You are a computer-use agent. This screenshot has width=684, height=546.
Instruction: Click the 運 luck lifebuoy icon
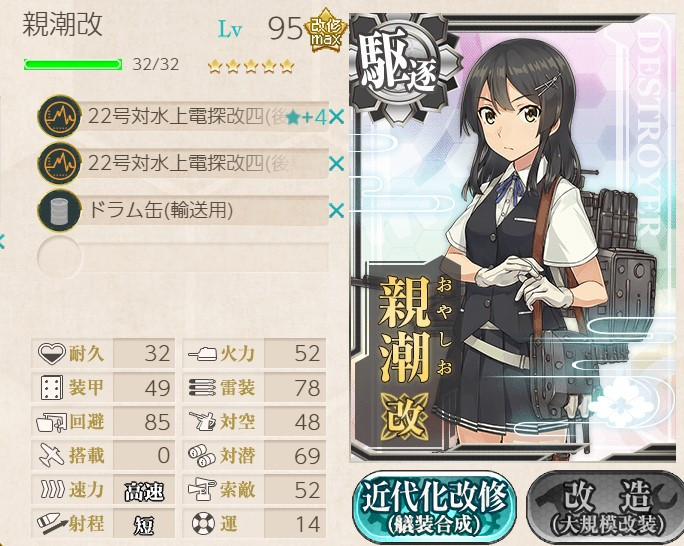pyautogui.click(x=203, y=523)
